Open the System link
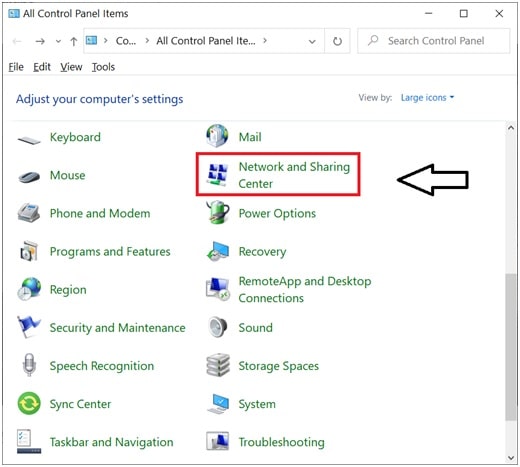520x467 pixels. [257, 404]
